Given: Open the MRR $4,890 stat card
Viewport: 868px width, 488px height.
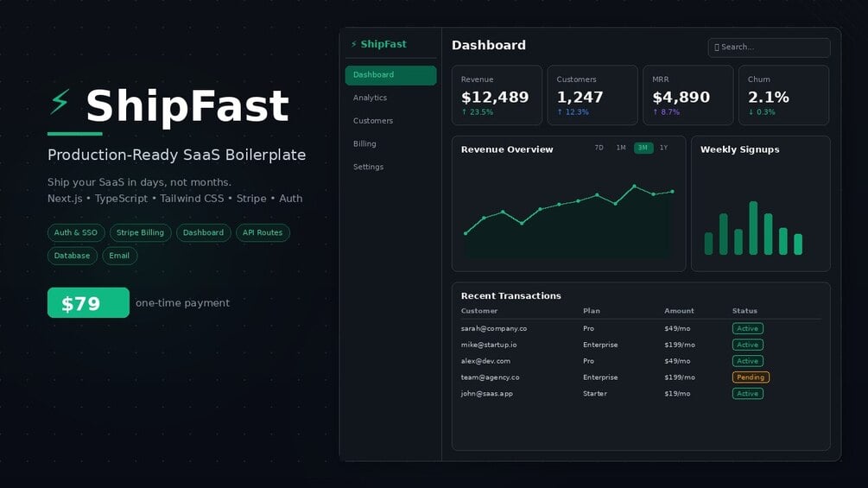Looking at the screenshot, I should coord(688,95).
